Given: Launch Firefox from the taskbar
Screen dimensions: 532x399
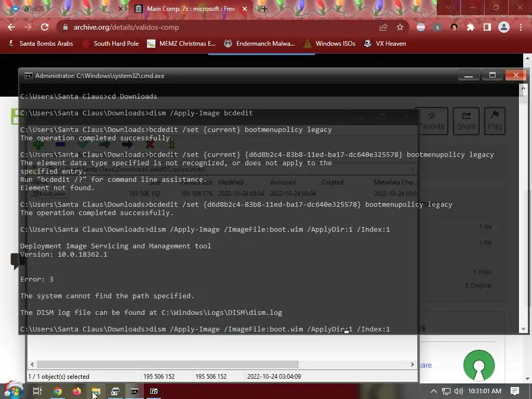Looking at the screenshot, I should (x=77, y=391).
